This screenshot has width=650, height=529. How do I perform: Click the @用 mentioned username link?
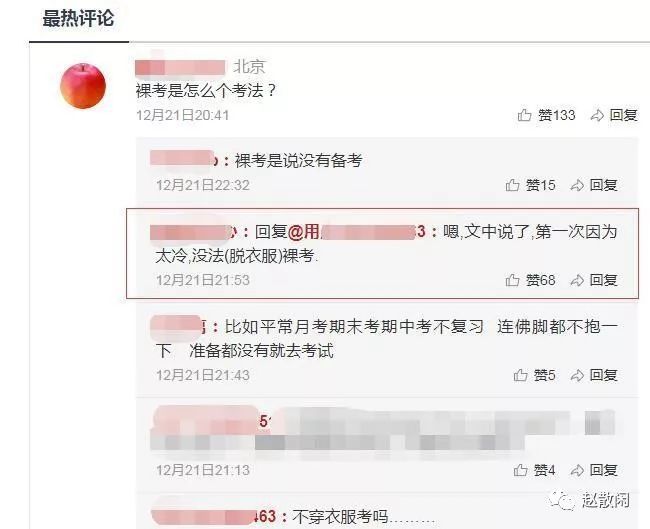click(357, 232)
